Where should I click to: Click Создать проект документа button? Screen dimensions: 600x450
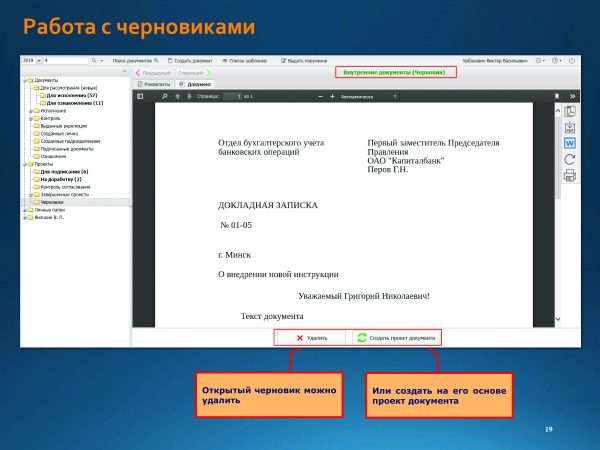point(395,338)
